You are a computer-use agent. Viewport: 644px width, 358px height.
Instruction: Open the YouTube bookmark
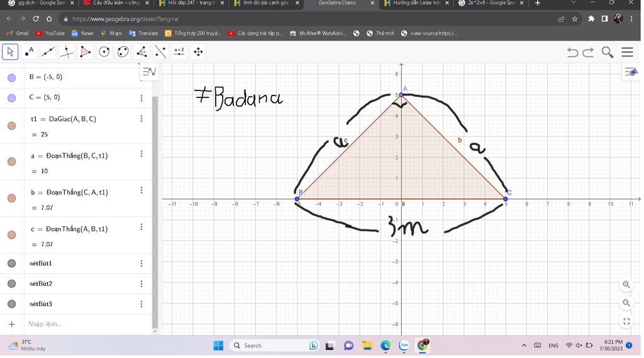(50, 33)
